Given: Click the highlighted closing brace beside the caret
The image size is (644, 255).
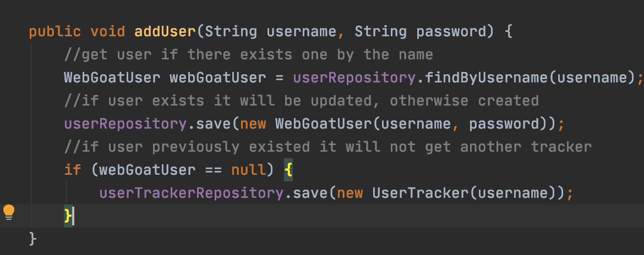Looking at the screenshot, I should click(68, 216).
